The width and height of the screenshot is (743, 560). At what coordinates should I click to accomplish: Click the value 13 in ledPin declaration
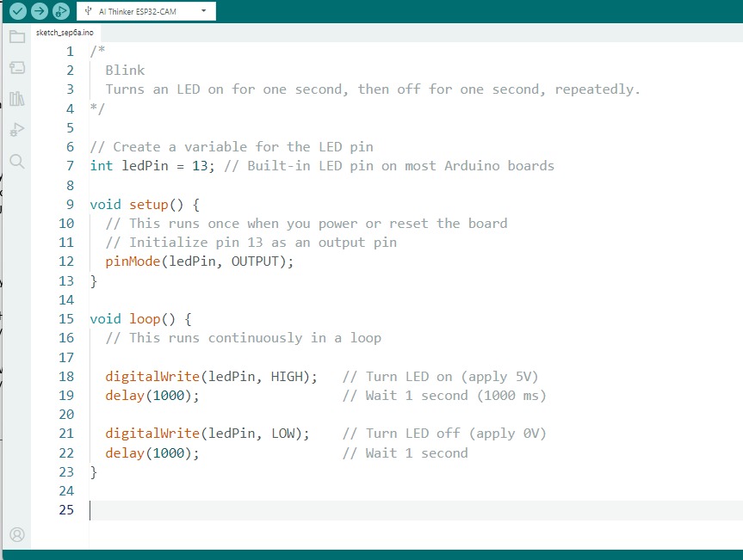[x=200, y=166]
